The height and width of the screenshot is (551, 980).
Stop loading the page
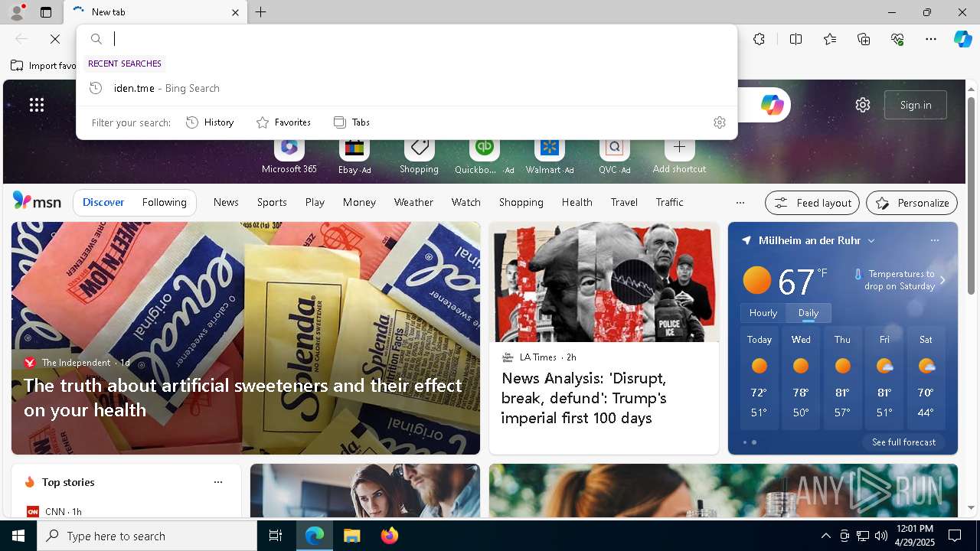(55, 39)
